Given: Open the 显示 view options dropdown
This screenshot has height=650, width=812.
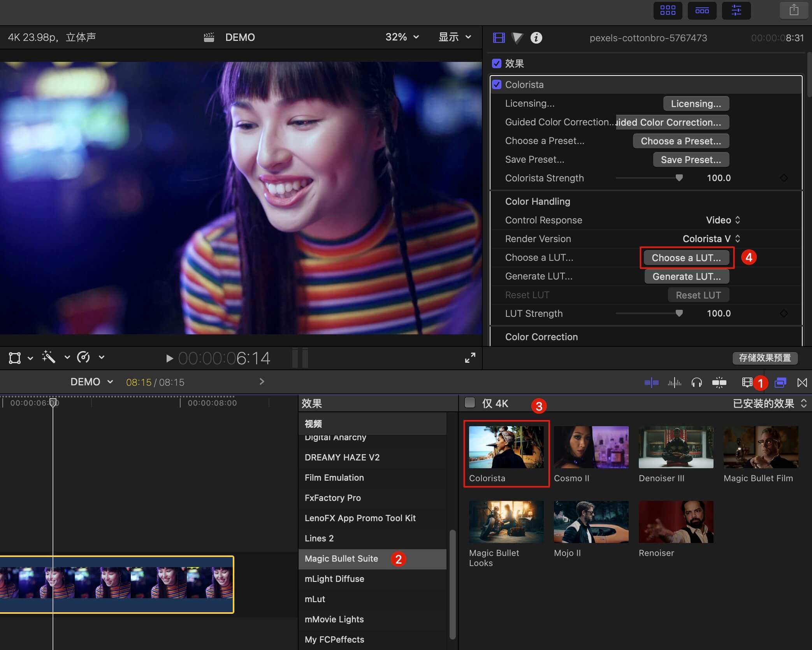Looking at the screenshot, I should 455,37.
